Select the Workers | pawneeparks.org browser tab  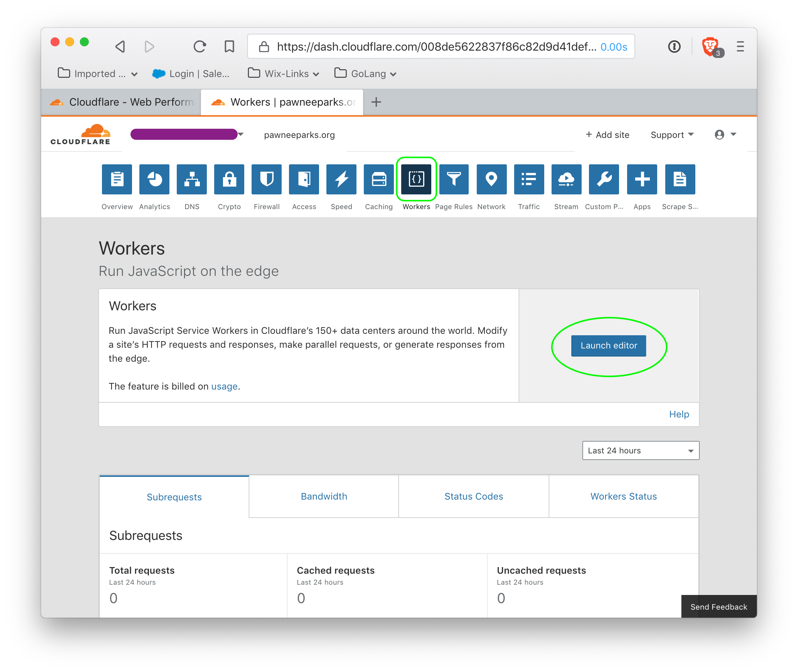click(x=282, y=102)
